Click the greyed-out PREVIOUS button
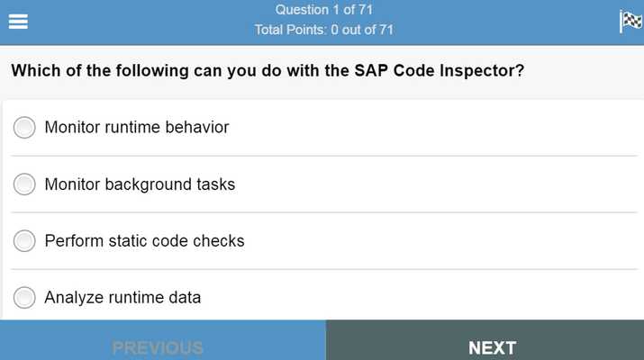Screen dimensions: 644x360 tap(163, 340)
